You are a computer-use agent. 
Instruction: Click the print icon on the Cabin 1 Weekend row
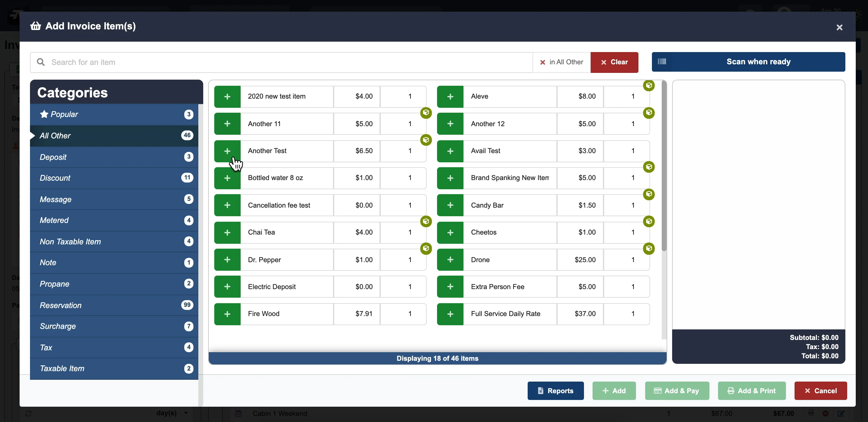[x=811, y=413]
